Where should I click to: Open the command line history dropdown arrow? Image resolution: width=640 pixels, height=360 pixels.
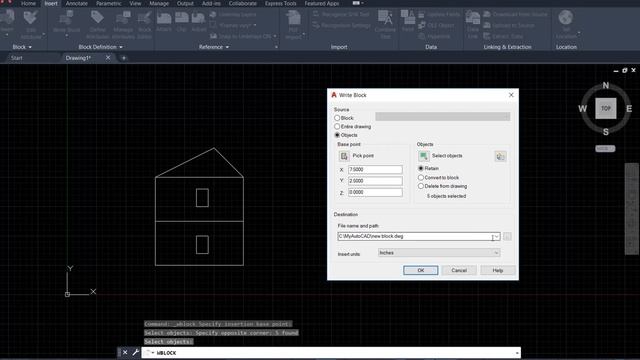[517, 353]
